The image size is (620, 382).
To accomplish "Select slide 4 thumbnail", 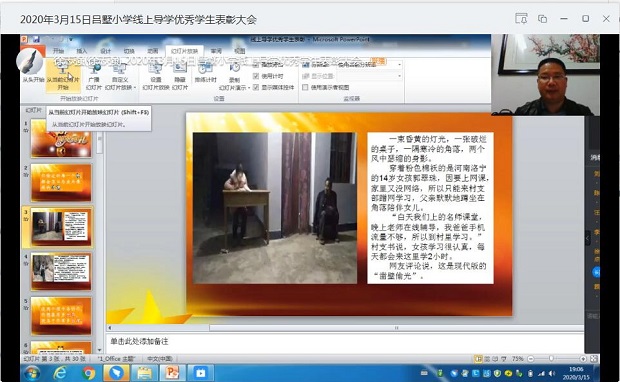I will coord(61,271).
